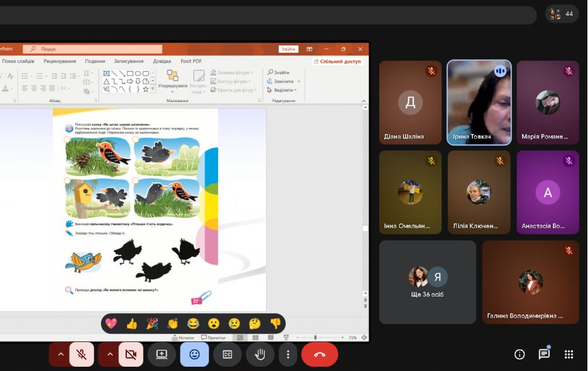This screenshot has height=371, width=588.
Task: Click the raise hand icon
Action: (260, 354)
